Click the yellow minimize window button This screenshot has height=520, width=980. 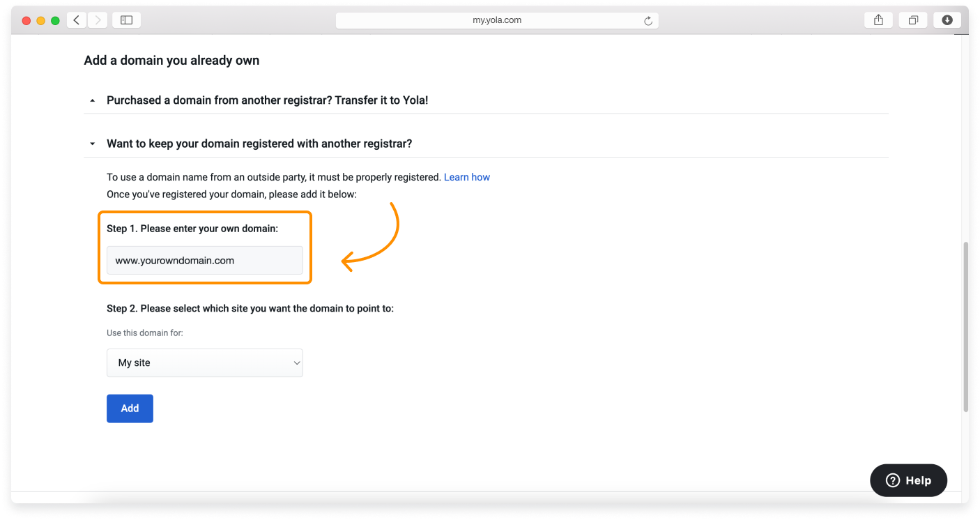pyautogui.click(x=41, y=21)
